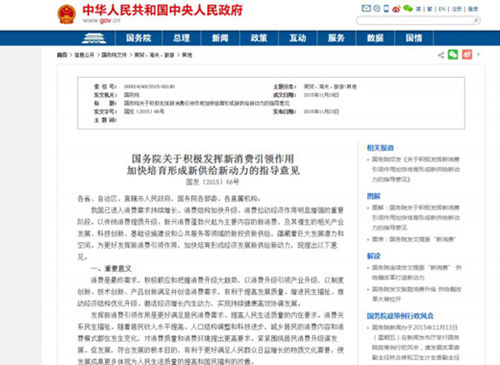The height and width of the screenshot is (365, 500).
Task: Click the red Weibo icon in header
Action: click(x=396, y=9)
